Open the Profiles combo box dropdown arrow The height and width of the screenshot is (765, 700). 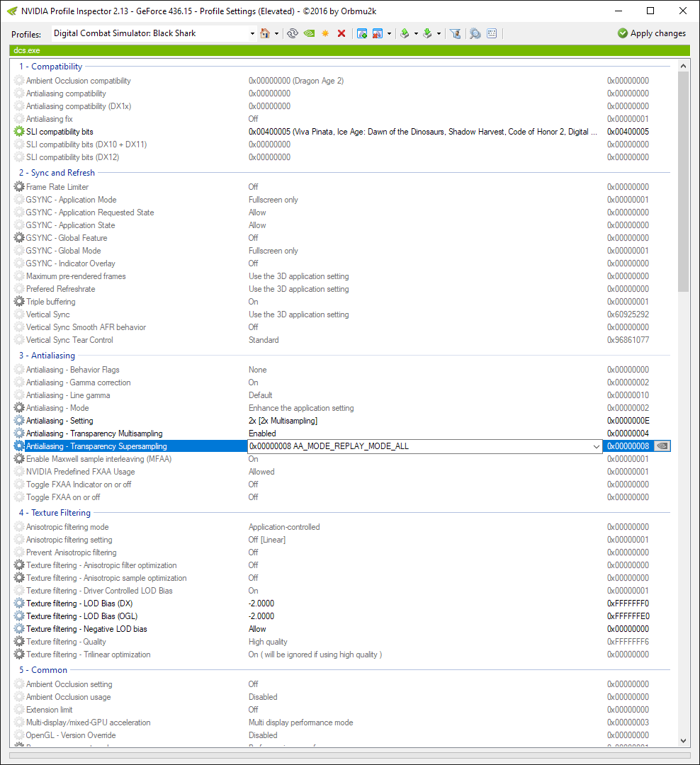pyautogui.click(x=252, y=34)
